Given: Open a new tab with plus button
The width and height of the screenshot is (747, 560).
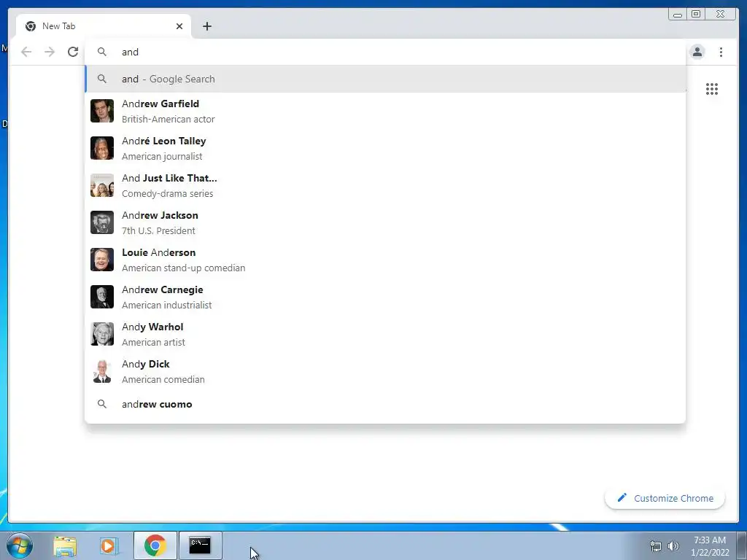Looking at the screenshot, I should pyautogui.click(x=206, y=26).
